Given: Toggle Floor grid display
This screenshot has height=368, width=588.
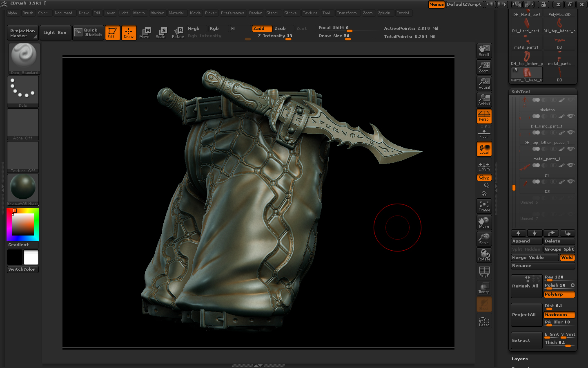Looking at the screenshot, I should pyautogui.click(x=484, y=132).
